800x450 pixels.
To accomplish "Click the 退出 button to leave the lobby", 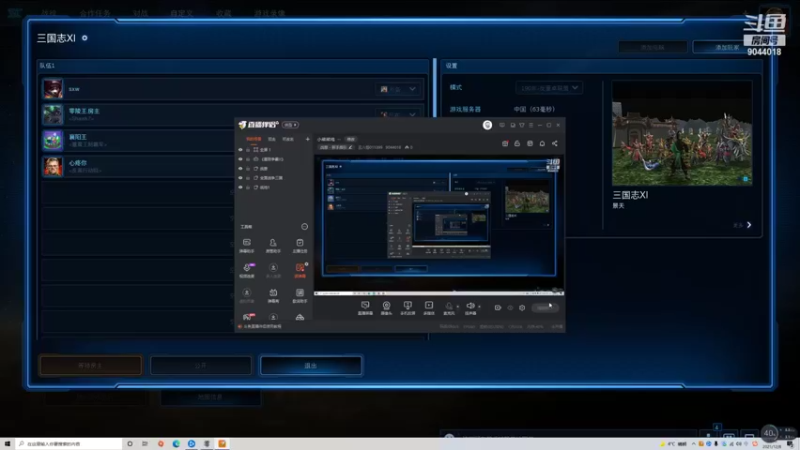I will tap(311, 366).
